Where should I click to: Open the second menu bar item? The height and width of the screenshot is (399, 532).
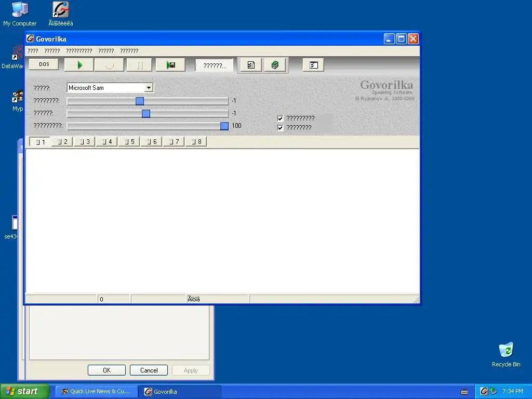tap(52, 51)
